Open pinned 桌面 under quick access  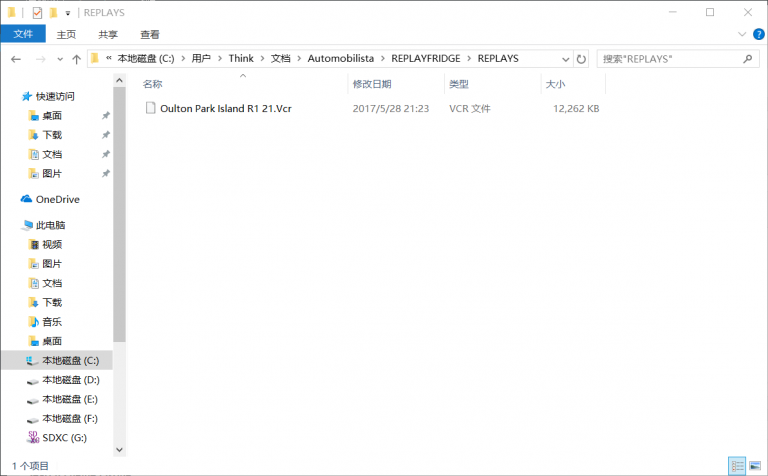[x=52, y=116]
